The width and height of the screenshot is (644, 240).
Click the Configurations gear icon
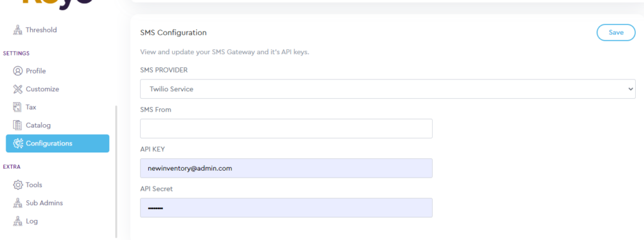pos(18,143)
